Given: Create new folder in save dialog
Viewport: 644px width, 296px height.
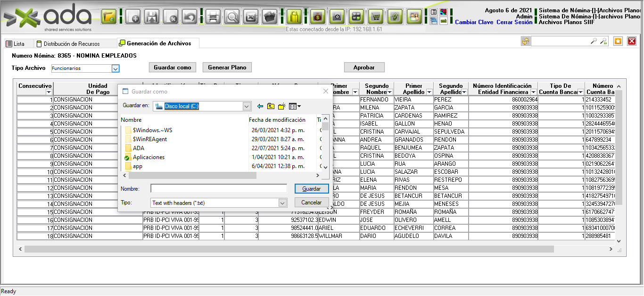Looking at the screenshot, I should pos(282,106).
